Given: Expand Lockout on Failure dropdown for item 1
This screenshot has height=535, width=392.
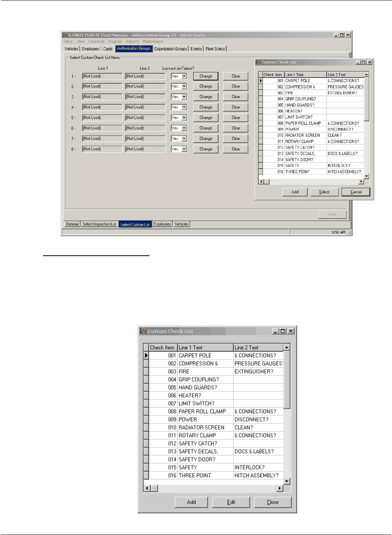Looking at the screenshot, I should point(184,76).
